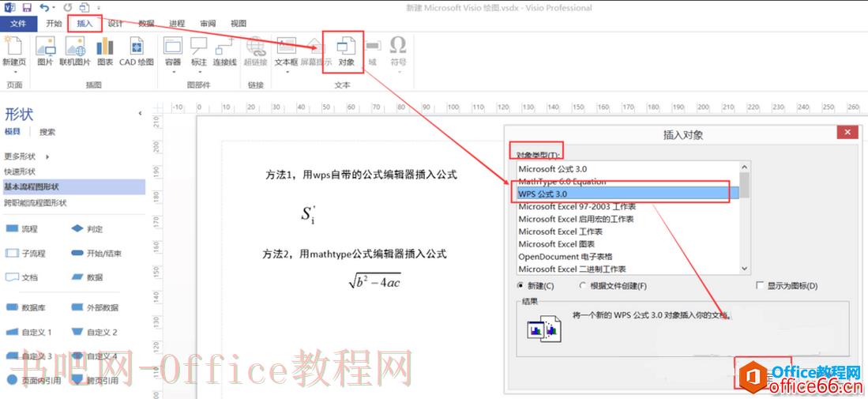
Task: Select the 新建(C) radio button
Action: 520,285
